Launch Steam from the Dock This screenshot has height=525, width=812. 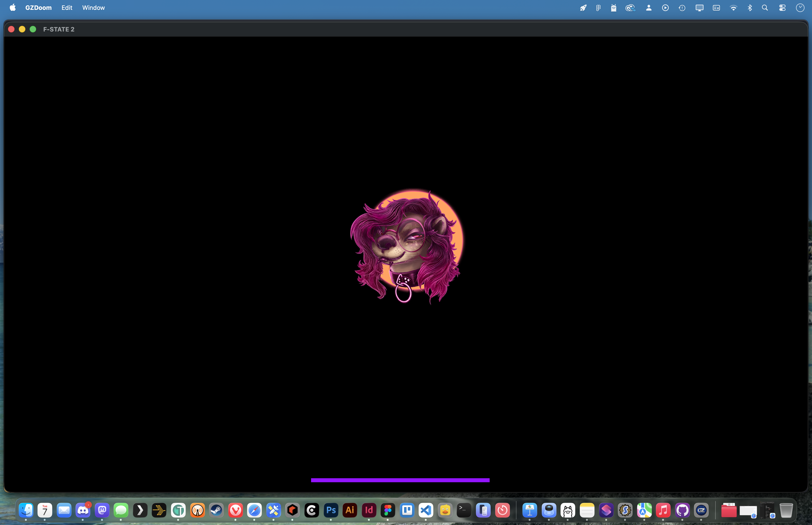pyautogui.click(x=216, y=510)
